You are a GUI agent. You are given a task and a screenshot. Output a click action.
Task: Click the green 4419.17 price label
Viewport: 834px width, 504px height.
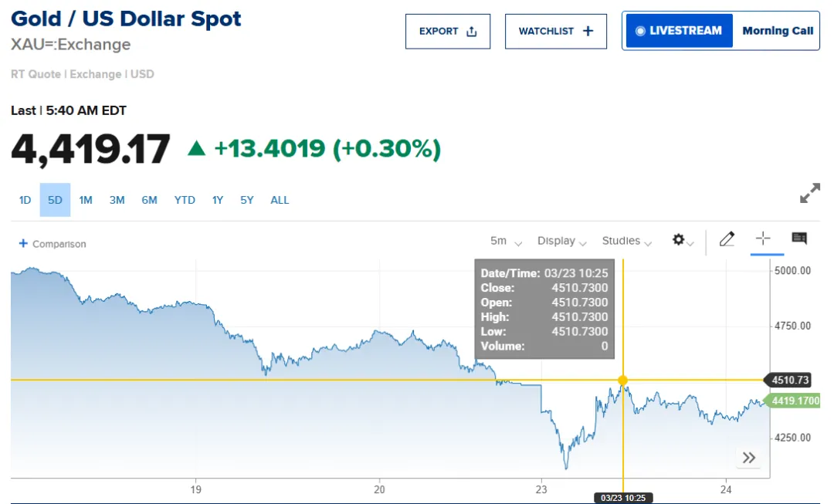tap(794, 401)
